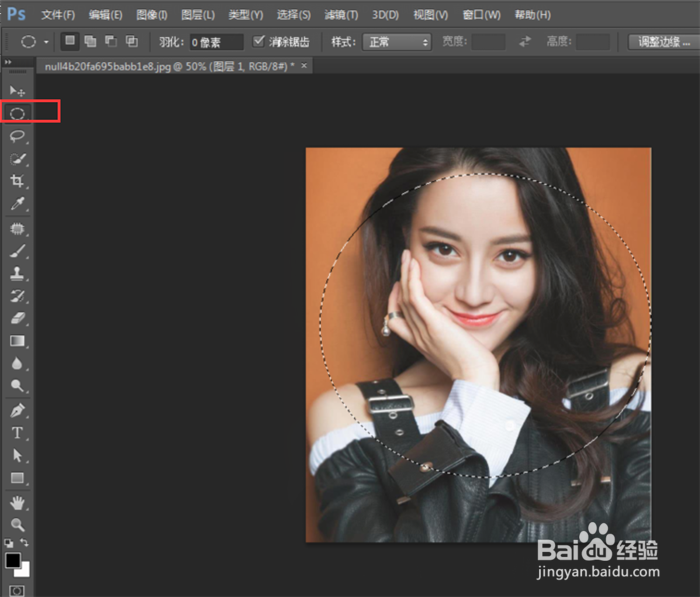
Task: Select the Rectangle shape tool
Action: tap(17, 478)
